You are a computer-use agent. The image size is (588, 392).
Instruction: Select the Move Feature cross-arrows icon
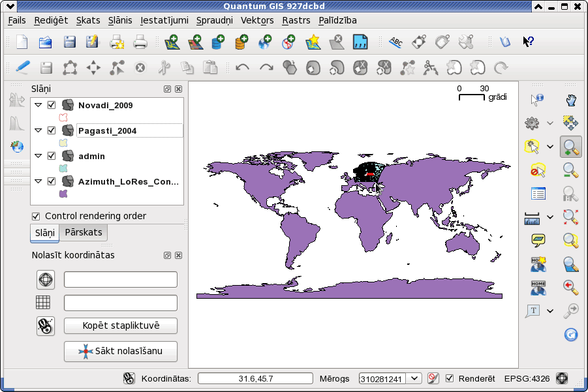pyautogui.click(x=93, y=68)
